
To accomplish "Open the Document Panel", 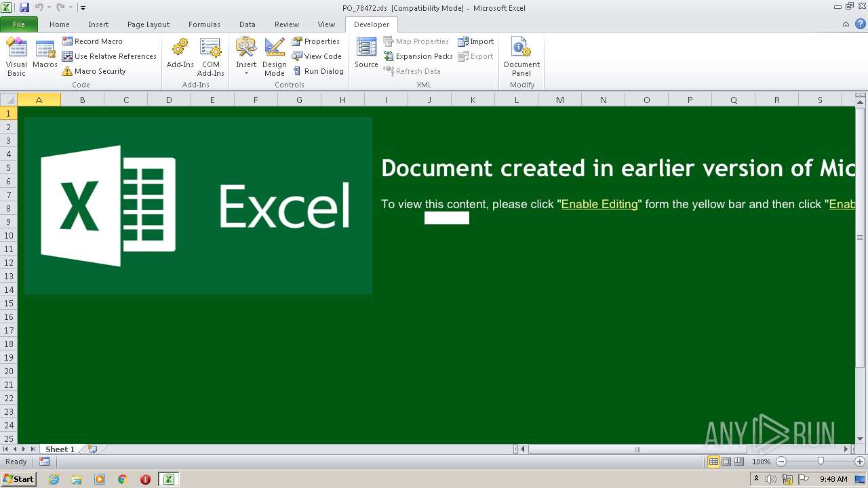I will click(x=521, y=57).
